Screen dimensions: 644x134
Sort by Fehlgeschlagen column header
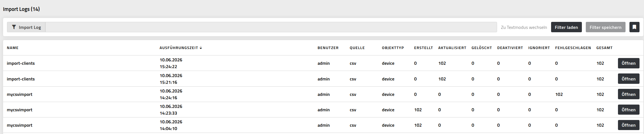(x=573, y=48)
